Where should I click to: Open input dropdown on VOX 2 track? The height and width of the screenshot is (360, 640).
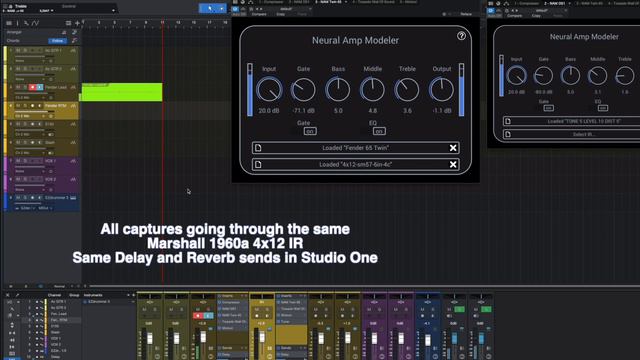(29, 190)
